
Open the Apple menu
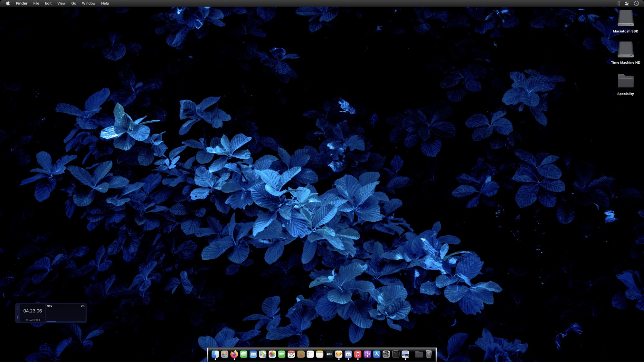coord(8,4)
